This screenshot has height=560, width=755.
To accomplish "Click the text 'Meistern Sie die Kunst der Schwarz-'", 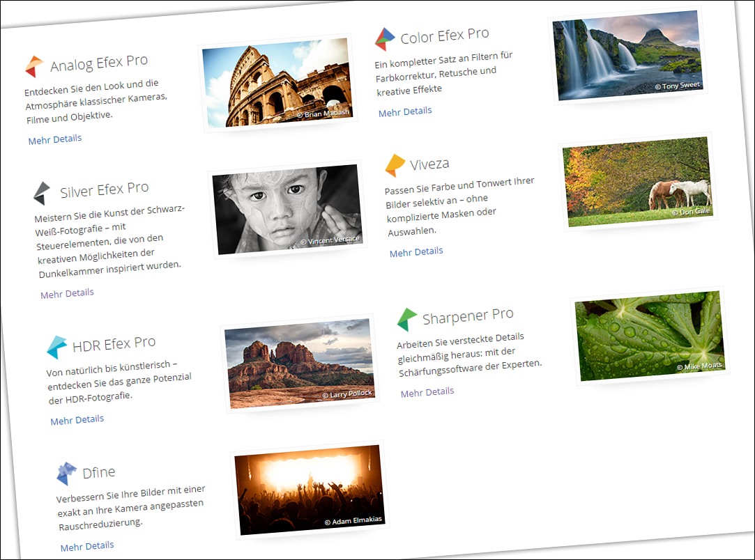I will pyautogui.click(x=109, y=214).
